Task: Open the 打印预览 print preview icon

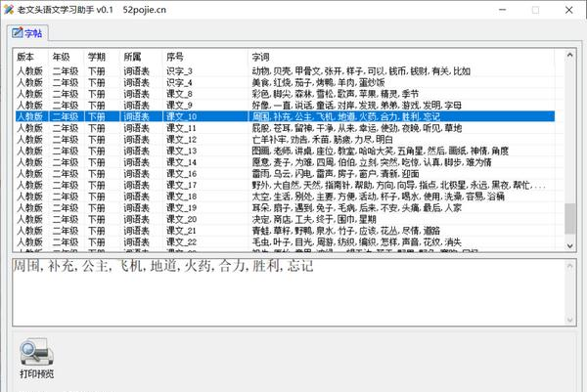Action: (x=37, y=358)
